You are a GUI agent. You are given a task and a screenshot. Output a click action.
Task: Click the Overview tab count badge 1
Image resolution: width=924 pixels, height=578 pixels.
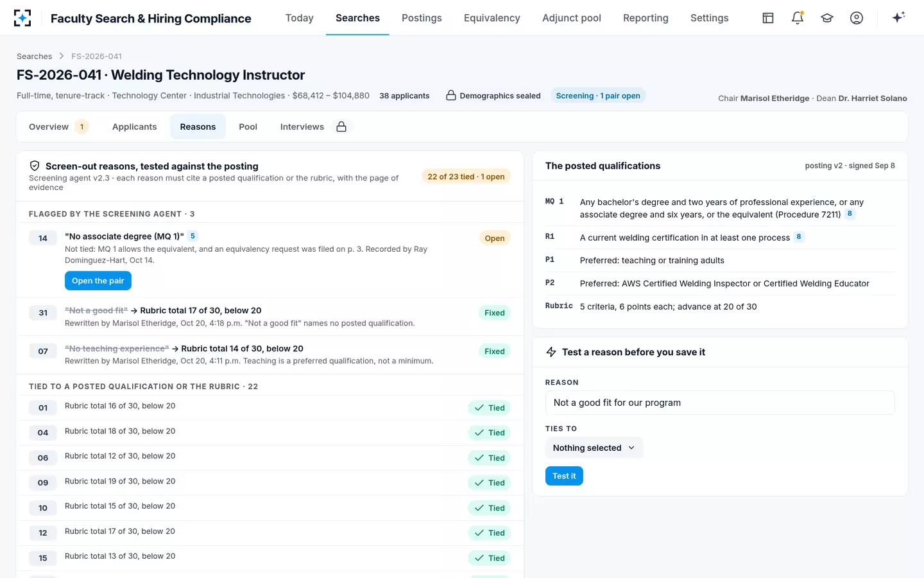(81, 127)
